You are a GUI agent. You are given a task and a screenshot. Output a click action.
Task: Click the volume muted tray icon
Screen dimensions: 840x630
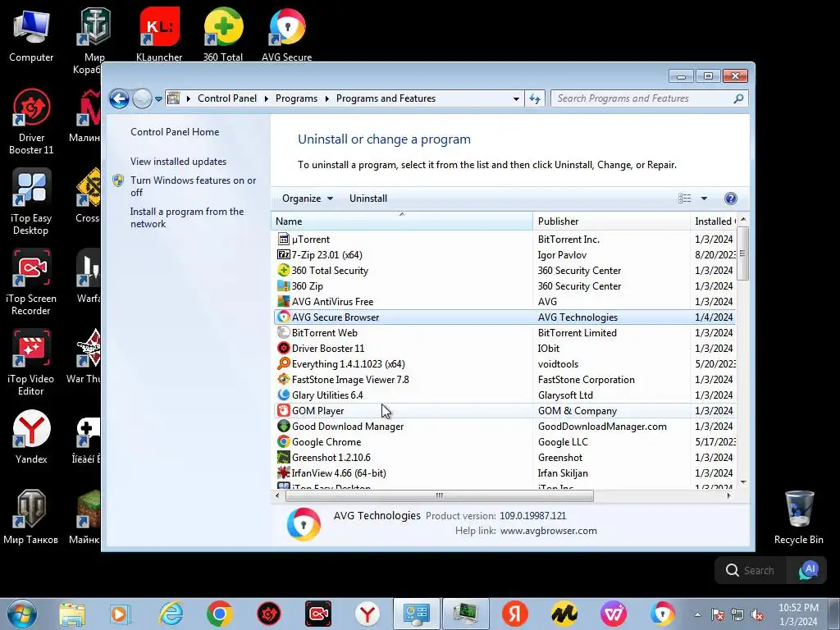pyautogui.click(x=758, y=614)
